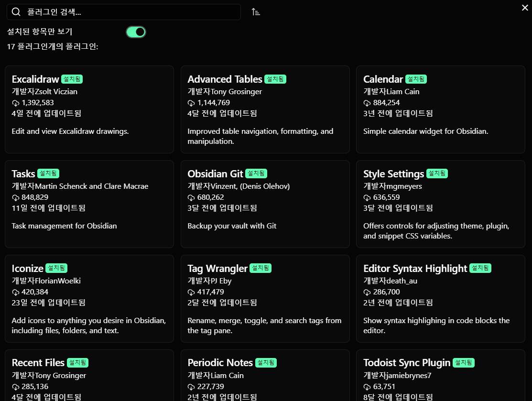Click the '17 플러그인개의 플러그인' count label
Screen dimensions: 532x401
click(x=53, y=46)
